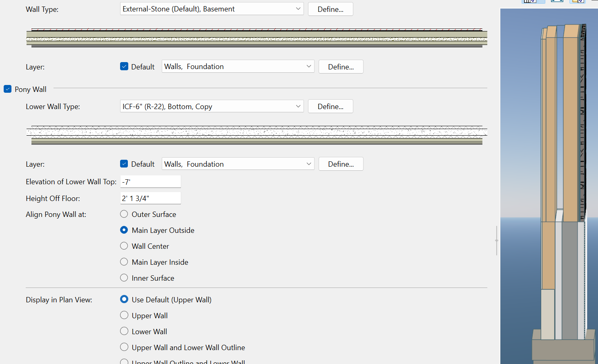Viewport: 598px width, 364px height.
Task: Select Inner Surface alignment radio button
Action: click(124, 278)
